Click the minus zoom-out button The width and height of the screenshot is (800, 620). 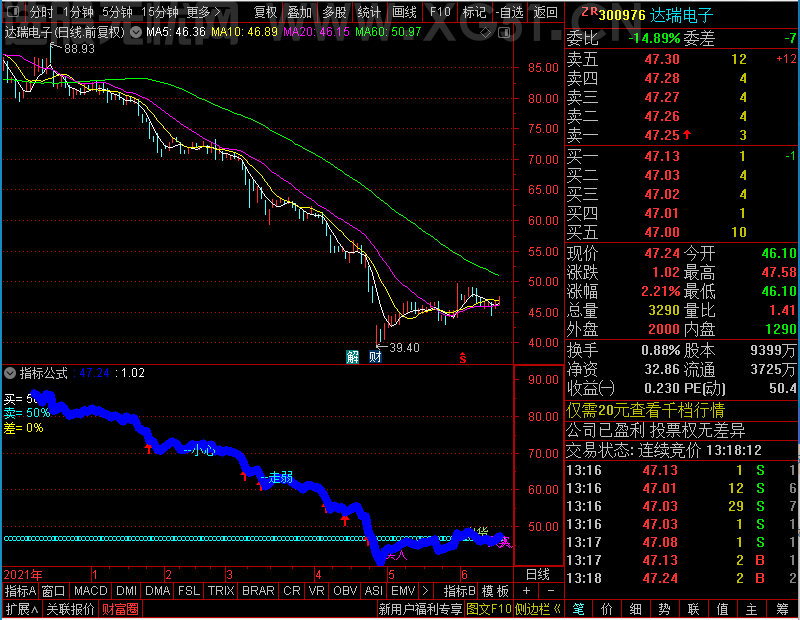click(x=551, y=591)
